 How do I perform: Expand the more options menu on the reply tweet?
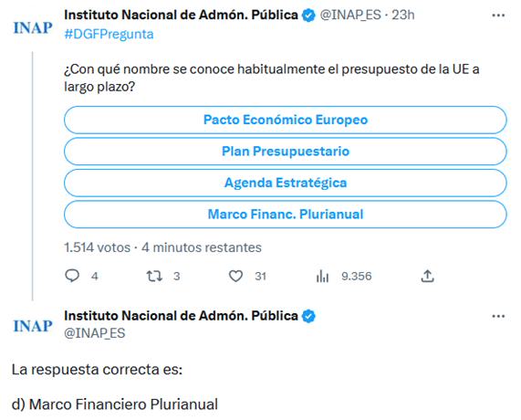point(498,316)
